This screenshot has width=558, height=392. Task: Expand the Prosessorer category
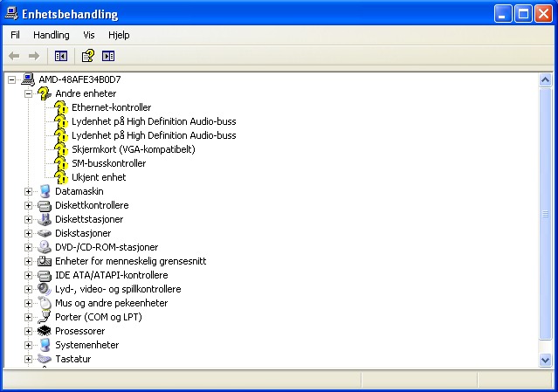[28, 331]
